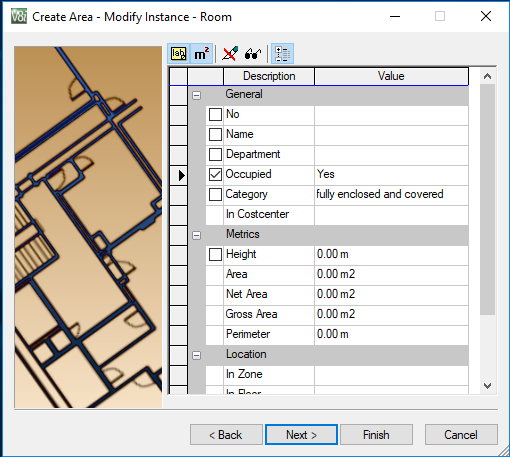
Task: Select the Net Area value cell
Action: click(391, 296)
